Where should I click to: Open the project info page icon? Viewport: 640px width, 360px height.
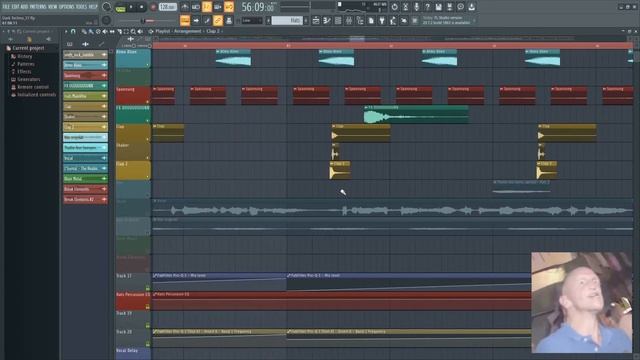pos(371,20)
